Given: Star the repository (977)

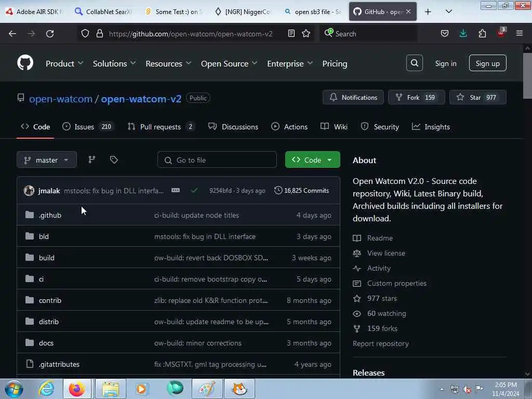Looking at the screenshot, I should [x=478, y=97].
